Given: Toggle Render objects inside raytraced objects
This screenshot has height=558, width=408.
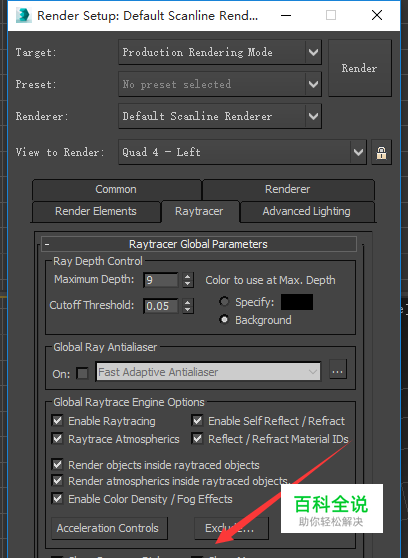Looking at the screenshot, I should click(57, 464).
